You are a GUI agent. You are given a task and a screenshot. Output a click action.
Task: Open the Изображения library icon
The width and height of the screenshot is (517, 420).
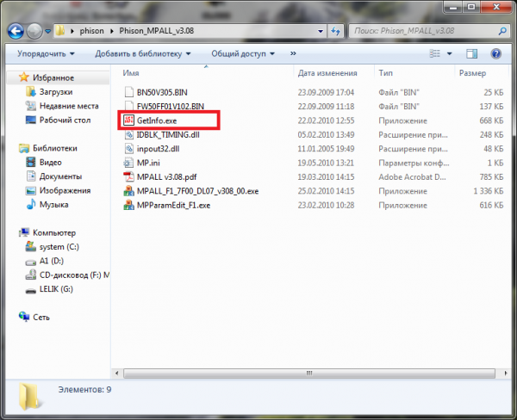click(x=31, y=190)
